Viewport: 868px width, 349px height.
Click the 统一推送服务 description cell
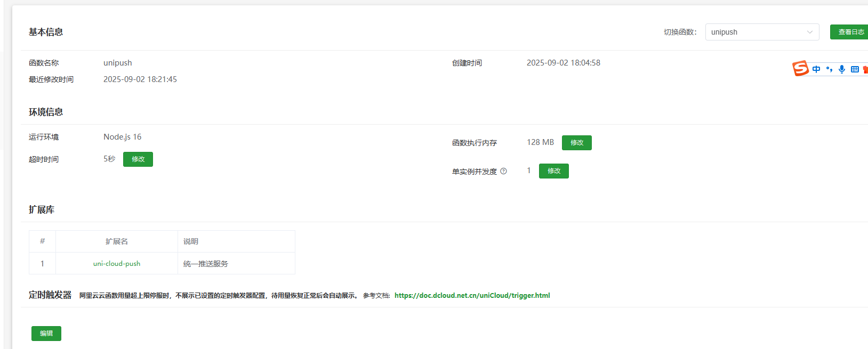pos(236,264)
